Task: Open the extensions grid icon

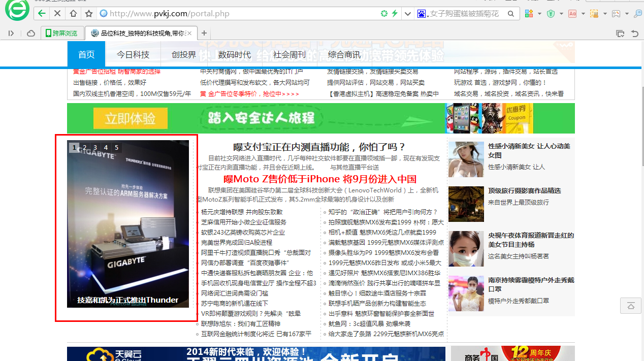Action: (x=529, y=14)
